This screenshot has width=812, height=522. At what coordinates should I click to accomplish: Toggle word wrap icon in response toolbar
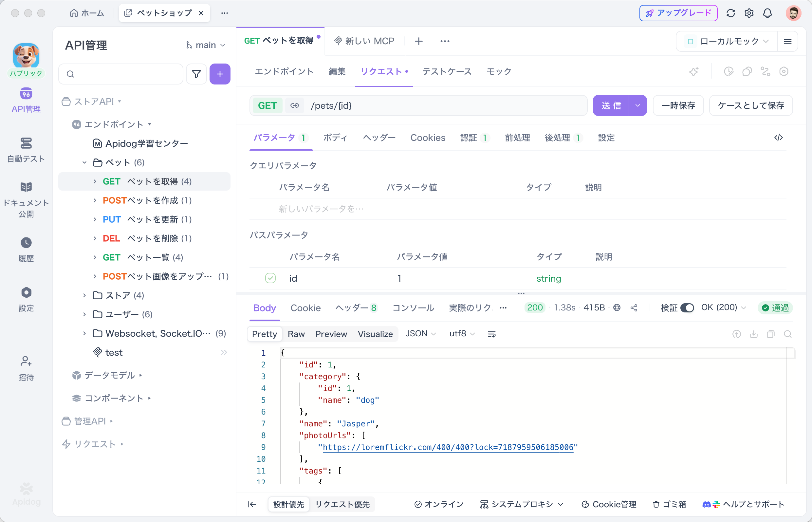click(492, 334)
